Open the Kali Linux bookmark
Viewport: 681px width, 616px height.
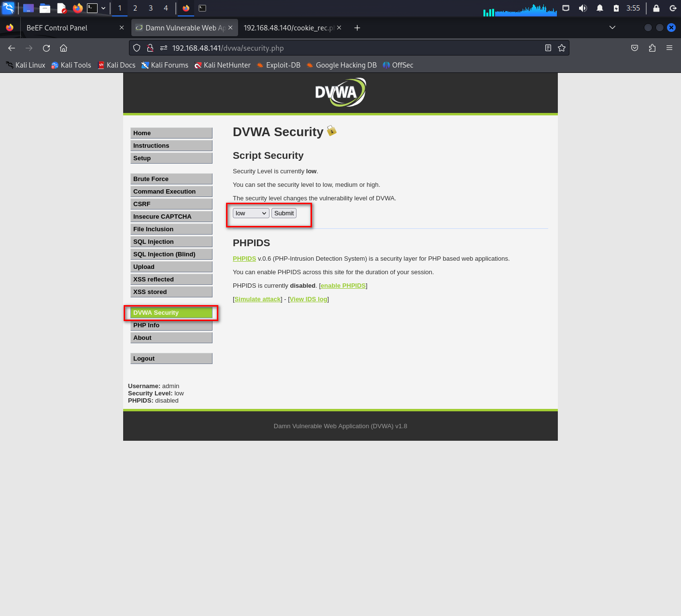point(26,65)
